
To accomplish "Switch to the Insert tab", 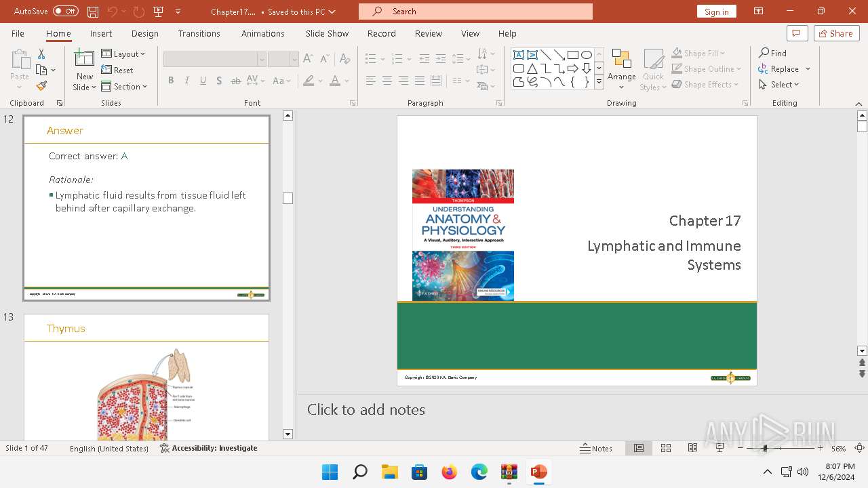I will pyautogui.click(x=101, y=33).
